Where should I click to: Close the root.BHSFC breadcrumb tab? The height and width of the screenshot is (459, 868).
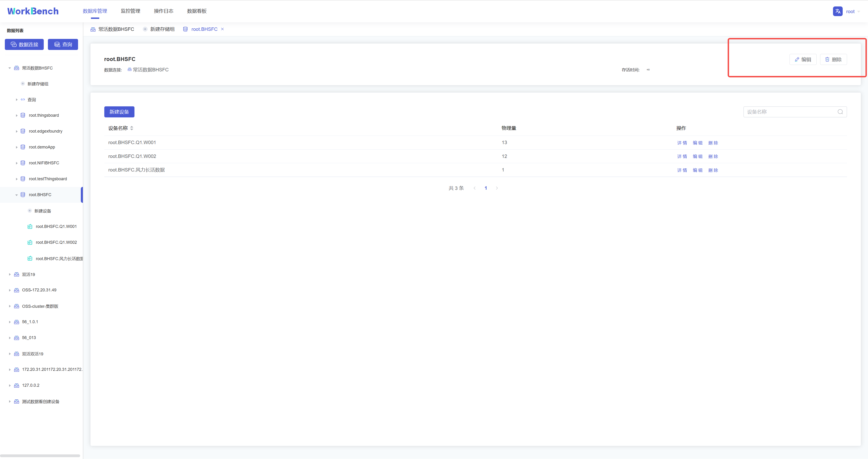click(x=222, y=29)
